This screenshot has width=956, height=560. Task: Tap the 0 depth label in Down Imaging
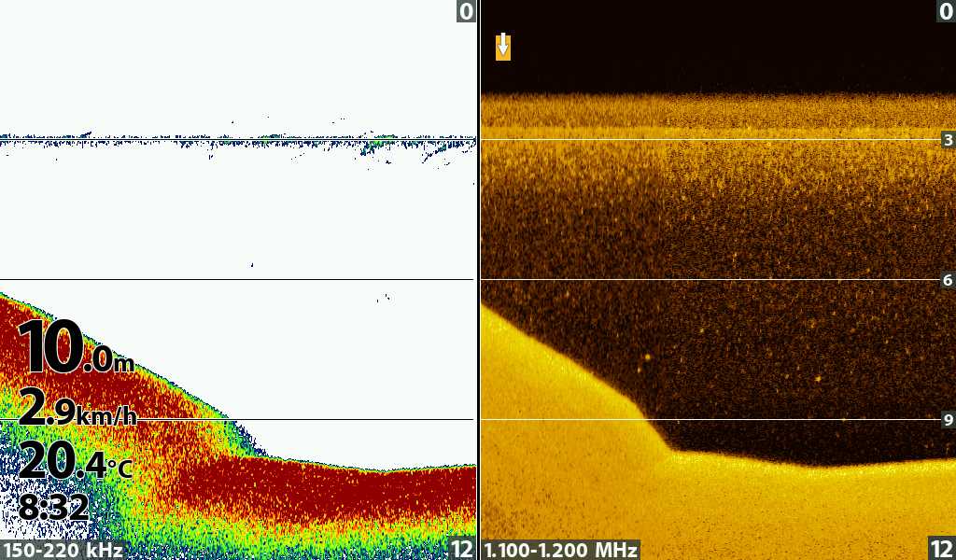945,11
